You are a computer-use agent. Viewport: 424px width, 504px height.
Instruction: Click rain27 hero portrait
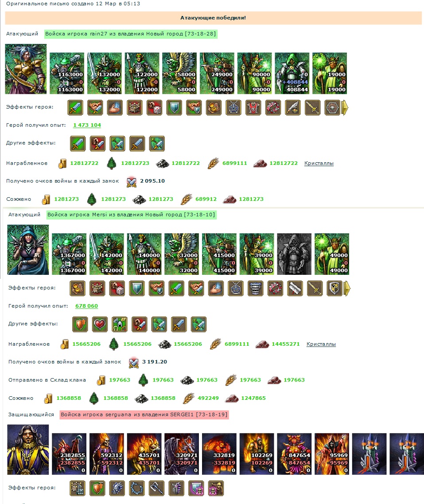(x=26, y=69)
